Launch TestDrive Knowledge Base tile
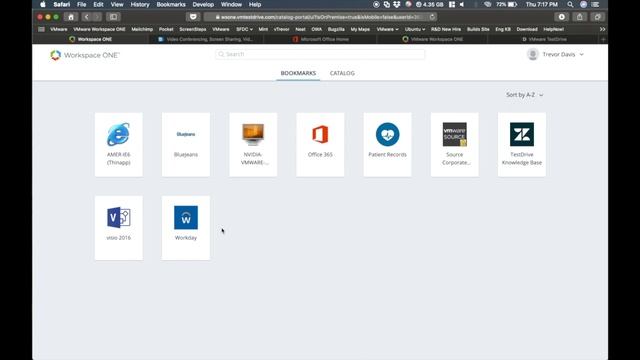The width and height of the screenshot is (640, 360). [x=522, y=144]
